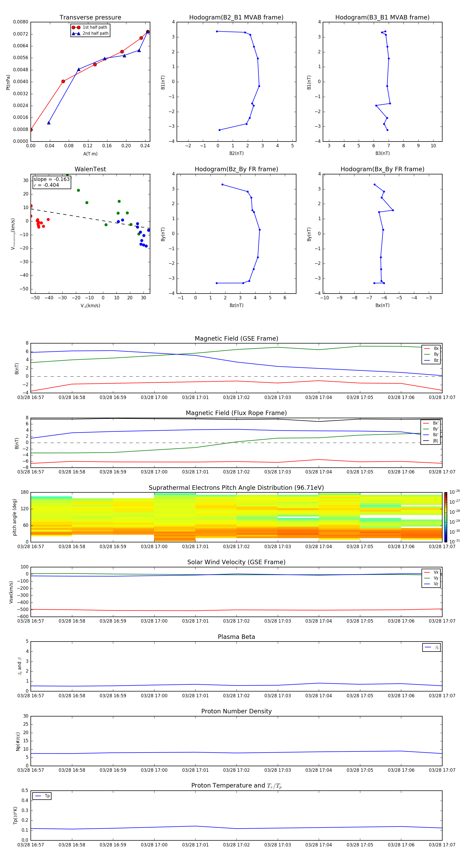The image size is (473, 868).
Task: Click Vx entry in velocity legend
Action: click(431, 572)
